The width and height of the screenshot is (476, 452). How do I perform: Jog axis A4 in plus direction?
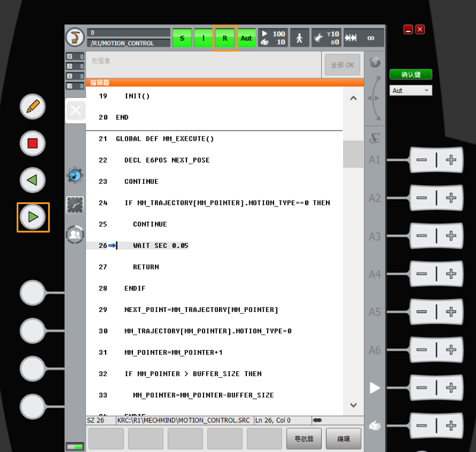click(451, 273)
